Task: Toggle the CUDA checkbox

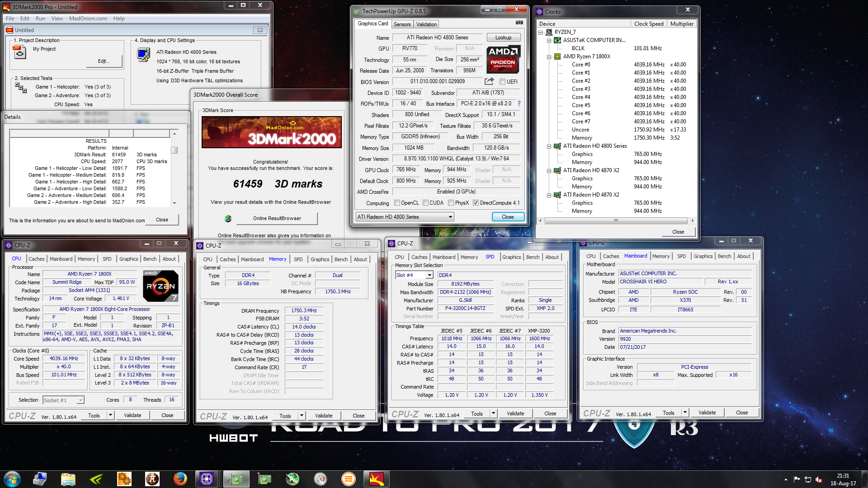Action: (425, 203)
